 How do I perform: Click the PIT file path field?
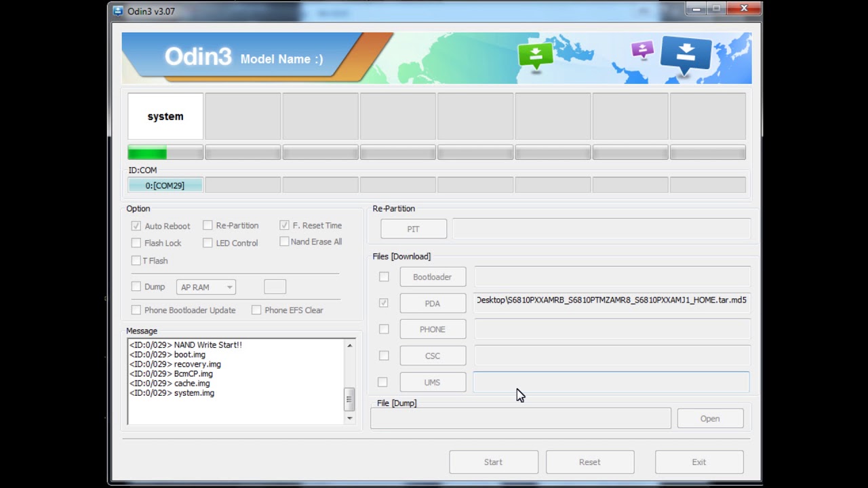[601, 229]
